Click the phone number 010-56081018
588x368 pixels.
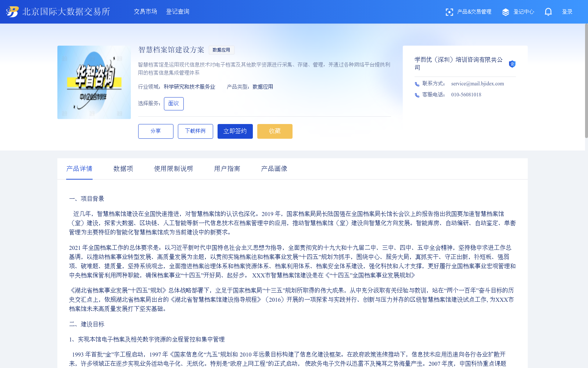point(466,95)
